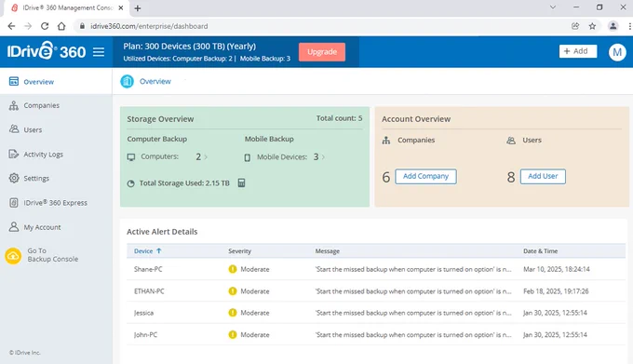Click Shane-PC alert message text
Viewport: 633px width, 364px height.
[x=413, y=269]
